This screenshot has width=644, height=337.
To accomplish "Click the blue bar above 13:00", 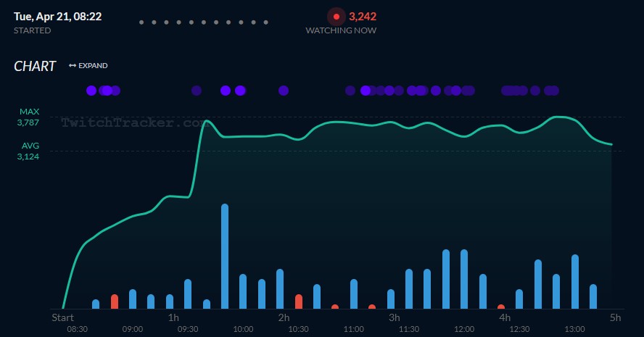I will [575, 282].
